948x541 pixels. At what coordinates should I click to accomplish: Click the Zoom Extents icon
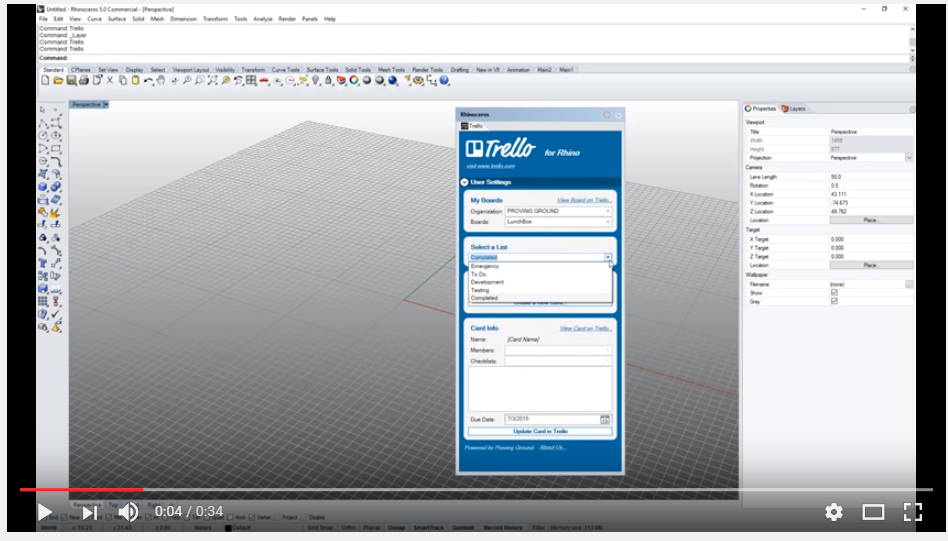(212, 80)
